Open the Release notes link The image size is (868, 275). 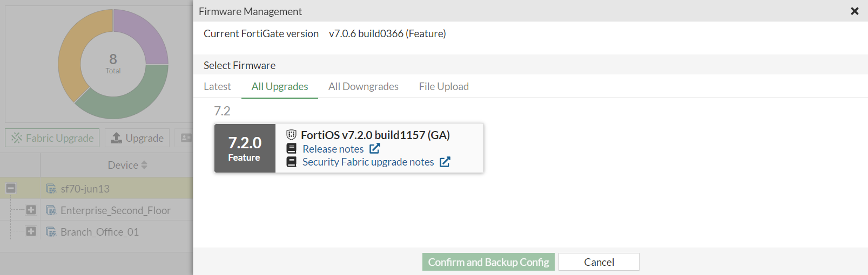click(333, 149)
